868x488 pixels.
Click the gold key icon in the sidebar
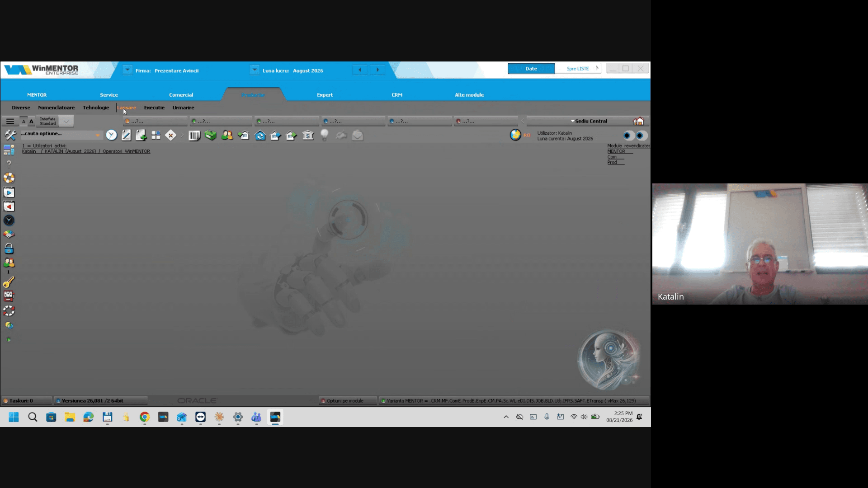tap(9, 282)
